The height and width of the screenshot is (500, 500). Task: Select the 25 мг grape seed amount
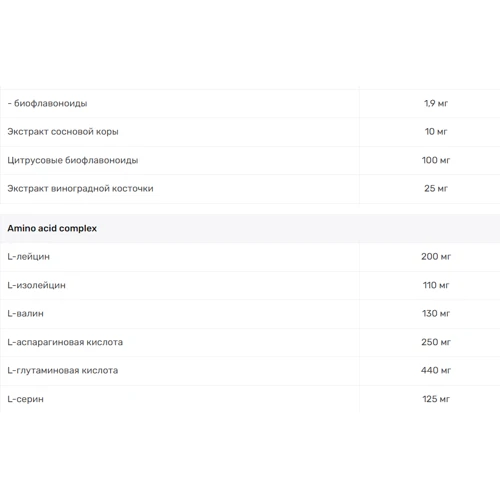436,189
